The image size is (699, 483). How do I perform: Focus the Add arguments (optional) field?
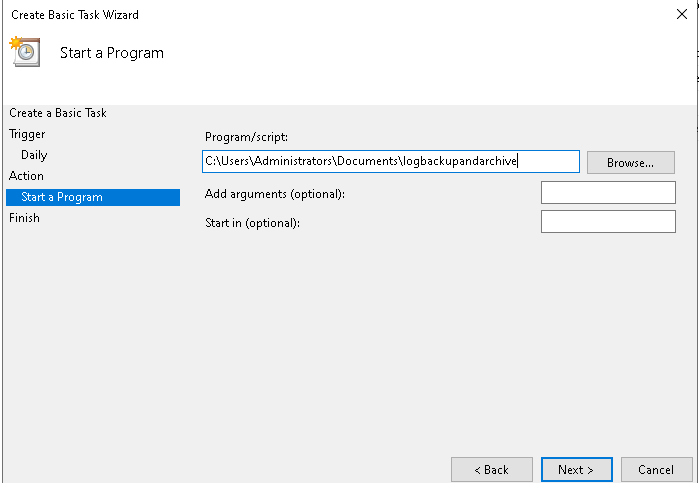[x=608, y=192]
